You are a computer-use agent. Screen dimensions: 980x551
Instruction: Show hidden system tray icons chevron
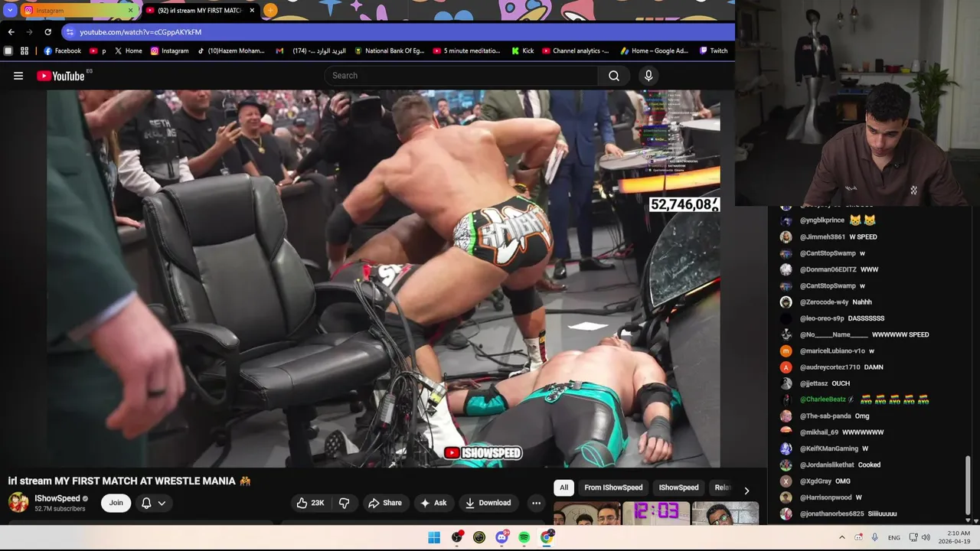pyautogui.click(x=842, y=537)
